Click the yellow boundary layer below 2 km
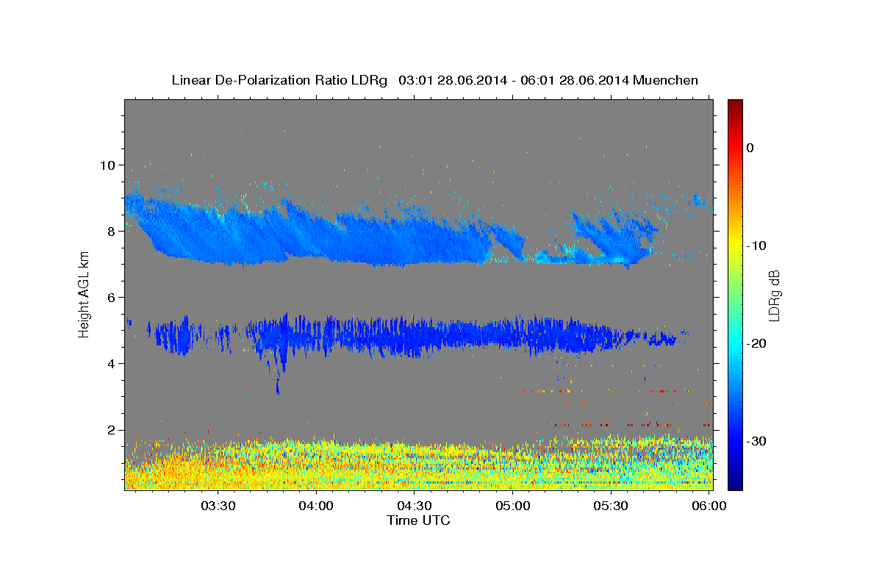 (419, 465)
